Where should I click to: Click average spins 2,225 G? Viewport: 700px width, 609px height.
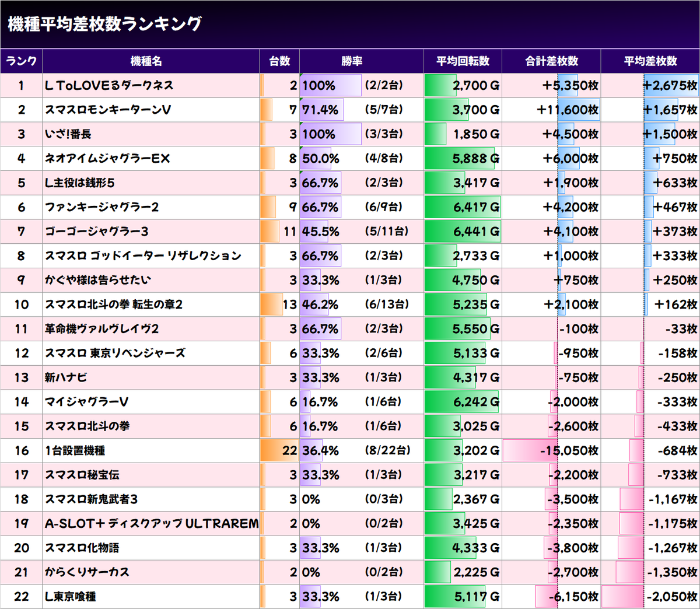(x=477, y=572)
